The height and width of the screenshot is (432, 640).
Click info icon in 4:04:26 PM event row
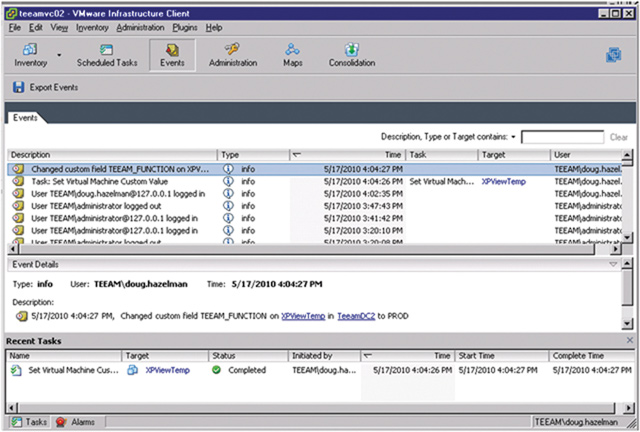pyautogui.click(x=228, y=181)
